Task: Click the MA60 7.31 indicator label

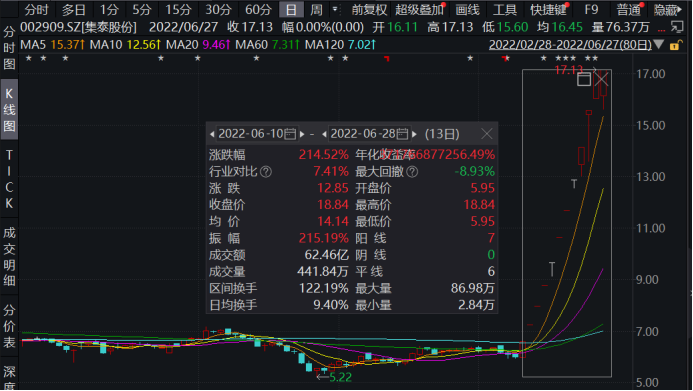Action: point(268,45)
